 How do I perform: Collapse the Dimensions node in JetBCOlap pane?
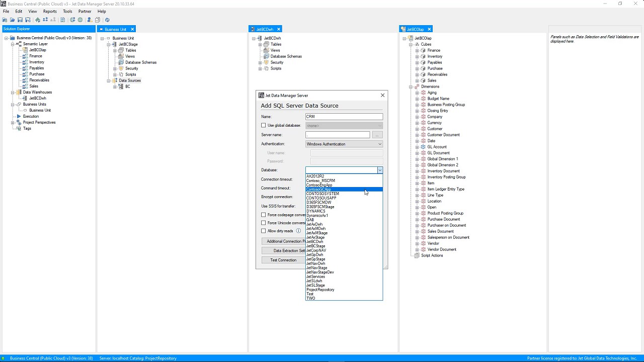[x=411, y=86]
